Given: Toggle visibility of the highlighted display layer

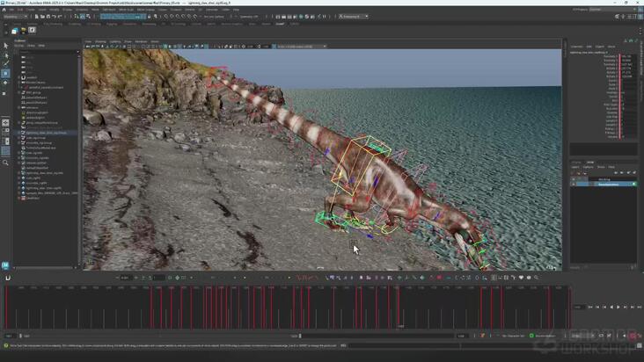Looking at the screenshot, I should click(574, 184).
